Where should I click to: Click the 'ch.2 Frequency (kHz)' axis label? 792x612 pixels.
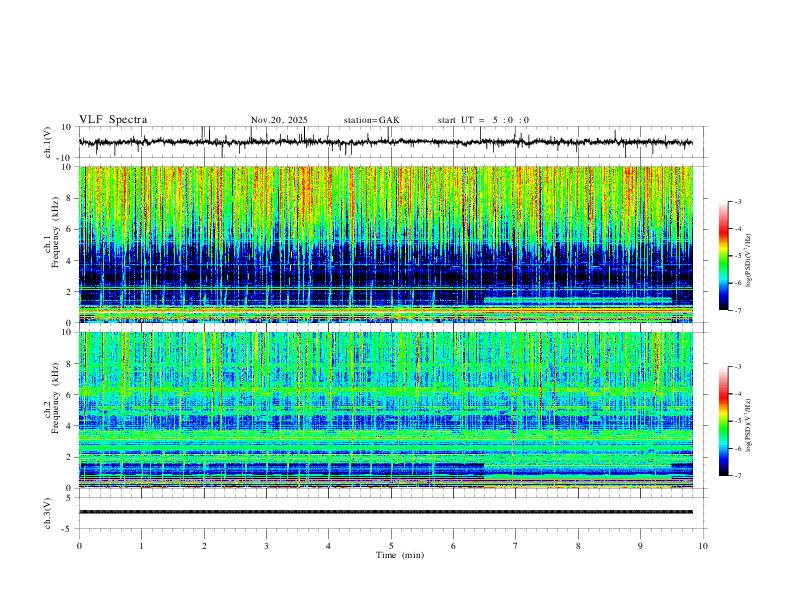click(x=52, y=398)
